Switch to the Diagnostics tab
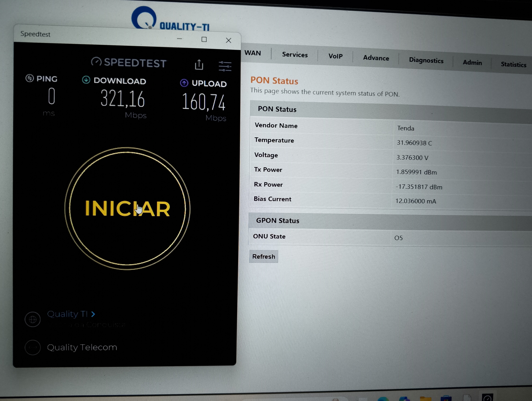The width and height of the screenshot is (532, 401). 426,60
